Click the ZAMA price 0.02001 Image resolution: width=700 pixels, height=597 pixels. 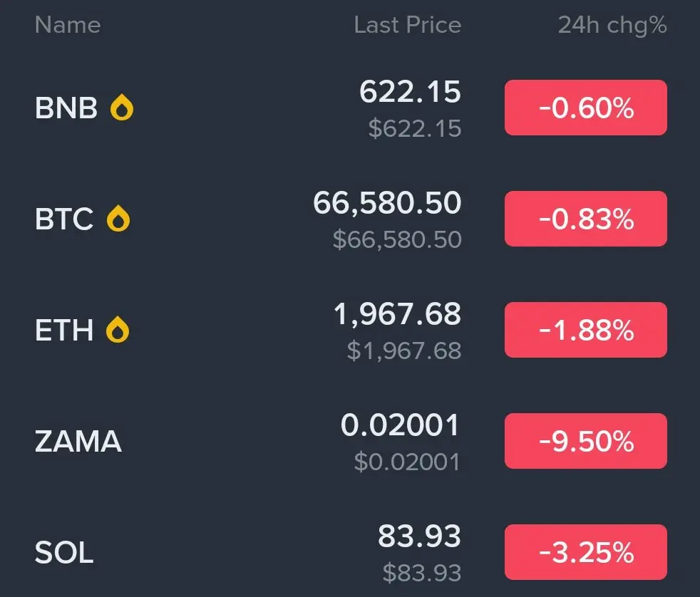coord(400,426)
